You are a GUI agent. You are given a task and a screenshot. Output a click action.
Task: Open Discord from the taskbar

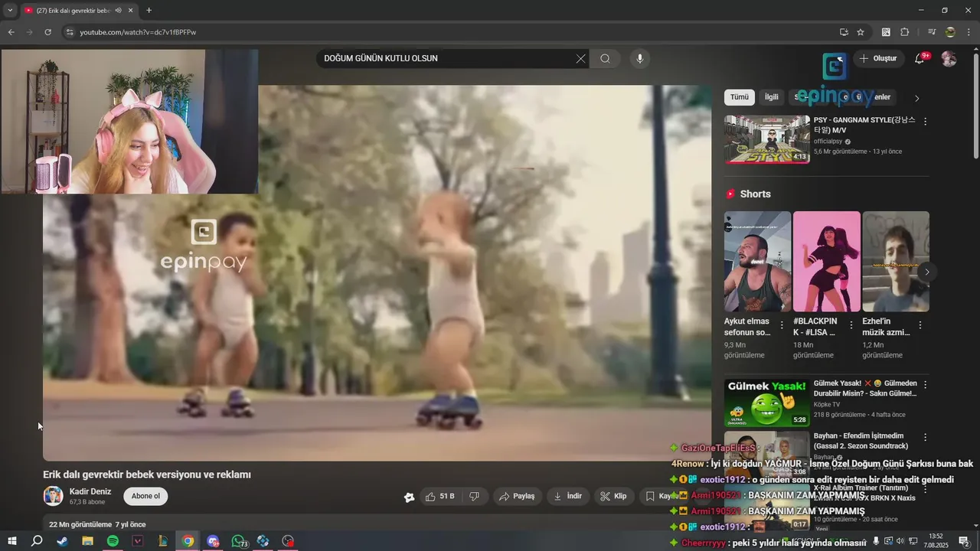(213, 541)
